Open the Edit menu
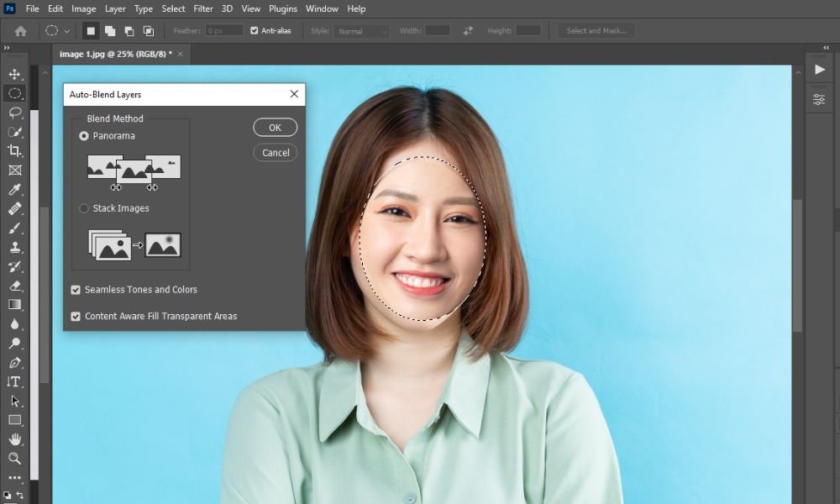This screenshot has height=504, width=840. [55, 8]
